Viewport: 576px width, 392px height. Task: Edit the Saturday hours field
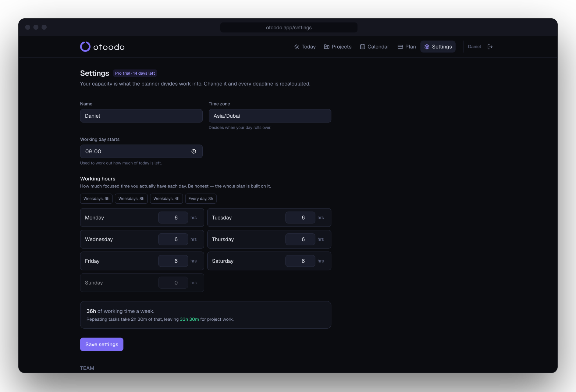click(x=300, y=261)
